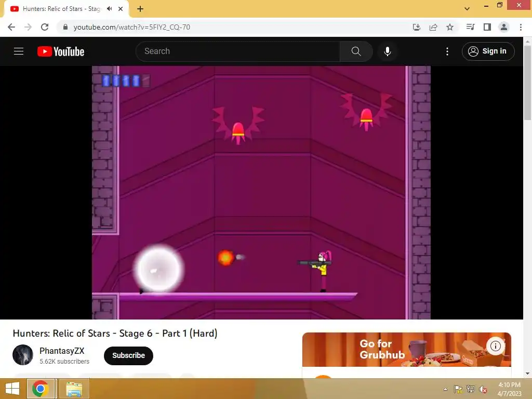
Task: Start voice search with microphone icon
Action: (x=387, y=51)
